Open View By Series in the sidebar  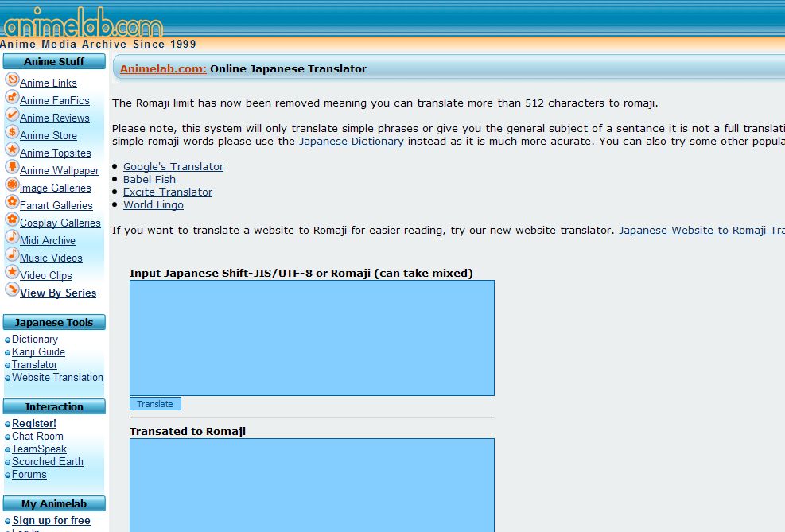click(58, 293)
